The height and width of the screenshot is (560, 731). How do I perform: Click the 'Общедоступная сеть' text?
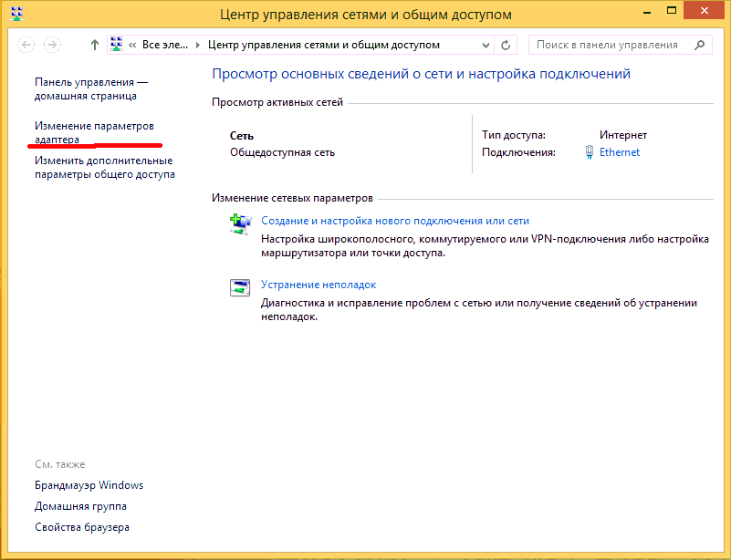coord(282,152)
